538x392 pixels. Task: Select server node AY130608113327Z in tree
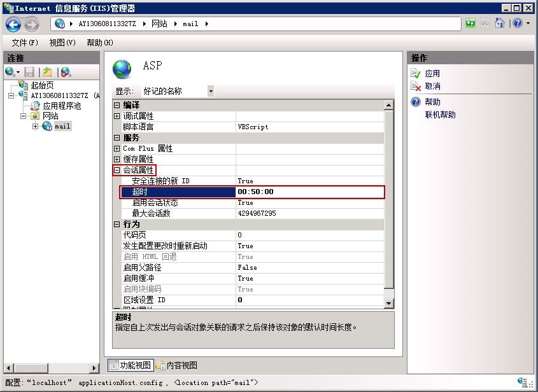pyautogui.click(x=59, y=95)
